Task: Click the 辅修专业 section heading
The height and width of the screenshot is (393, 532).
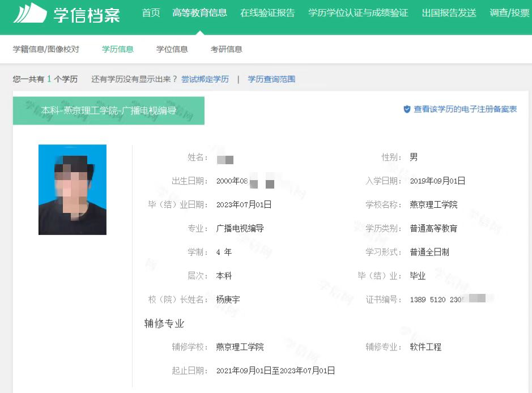Action: [164, 323]
